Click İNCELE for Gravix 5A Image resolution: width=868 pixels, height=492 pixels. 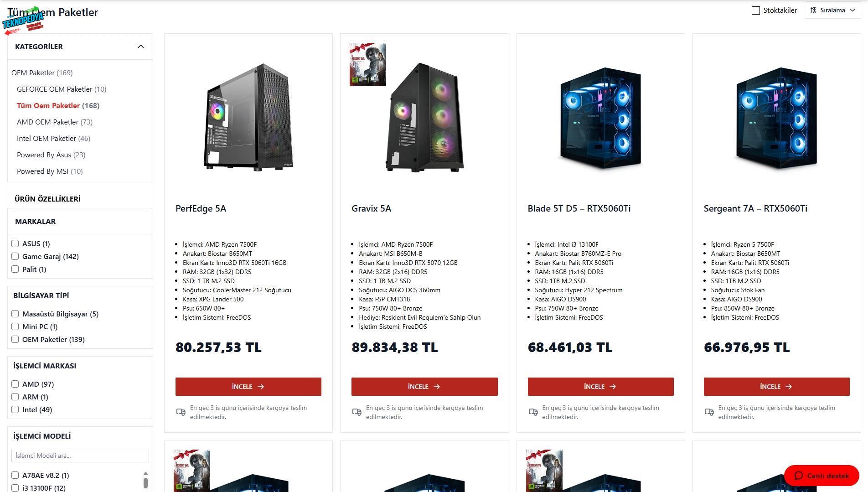[424, 387]
